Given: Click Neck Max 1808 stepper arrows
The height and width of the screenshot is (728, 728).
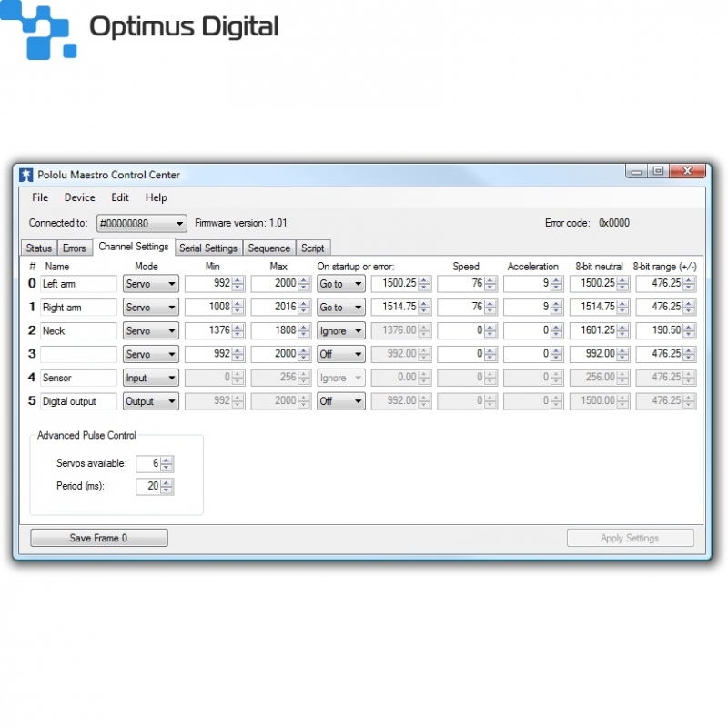Looking at the screenshot, I should pyautogui.click(x=304, y=330).
